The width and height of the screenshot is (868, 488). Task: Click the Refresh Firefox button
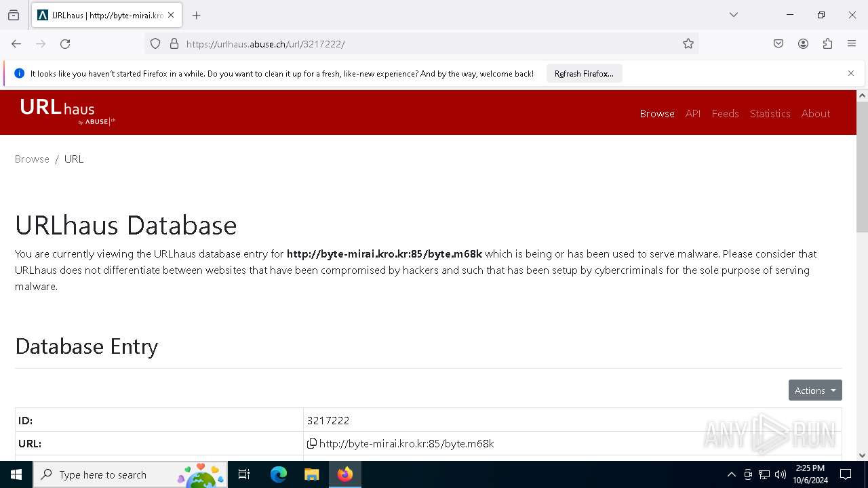point(584,74)
